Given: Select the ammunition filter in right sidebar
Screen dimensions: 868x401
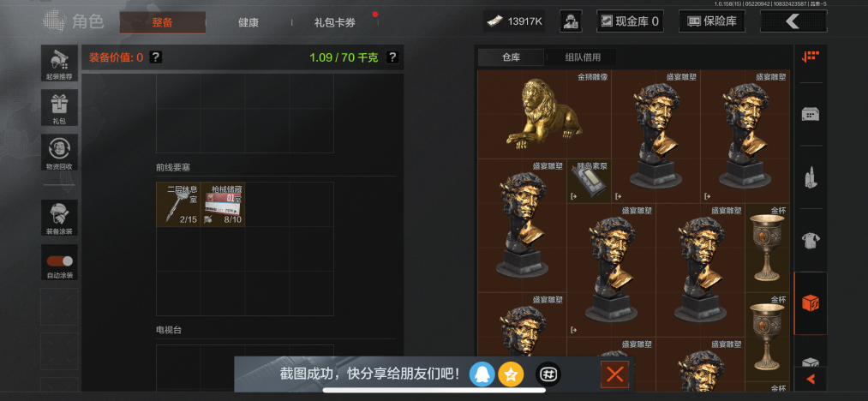Looking at the screenshot, I should pos(811,177).
